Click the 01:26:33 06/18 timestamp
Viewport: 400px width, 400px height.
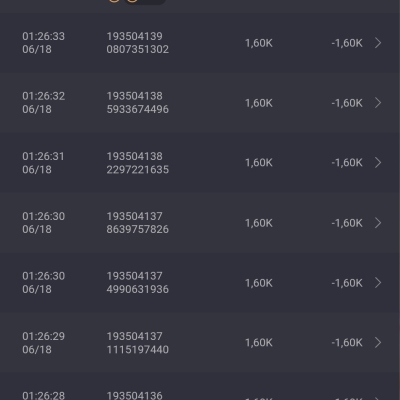point(44,43)
